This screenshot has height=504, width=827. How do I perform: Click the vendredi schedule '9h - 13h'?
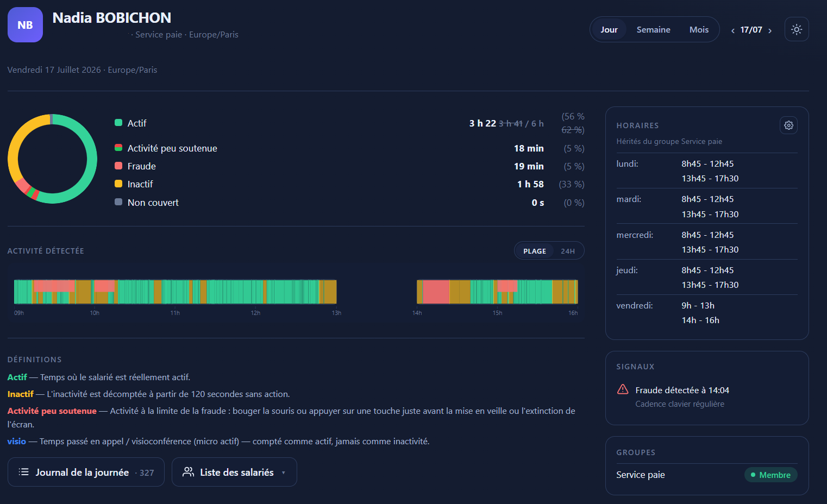pos(698,305)
